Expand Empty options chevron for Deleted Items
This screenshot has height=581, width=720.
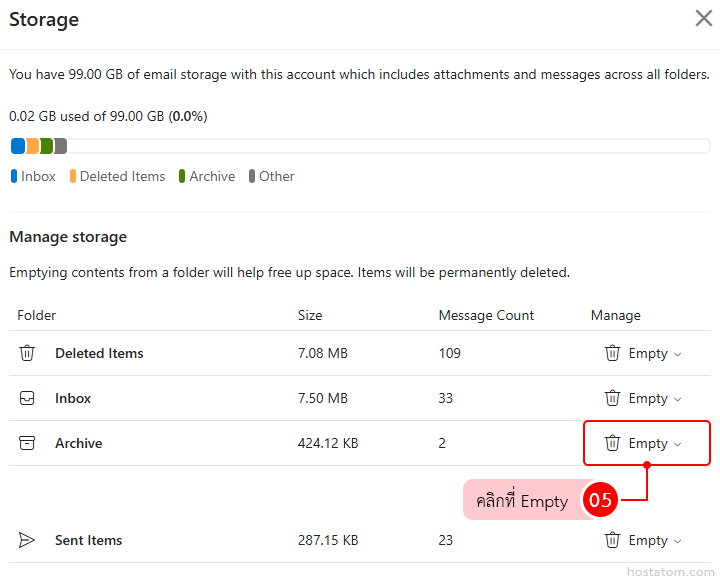click(x=677, y=354)
